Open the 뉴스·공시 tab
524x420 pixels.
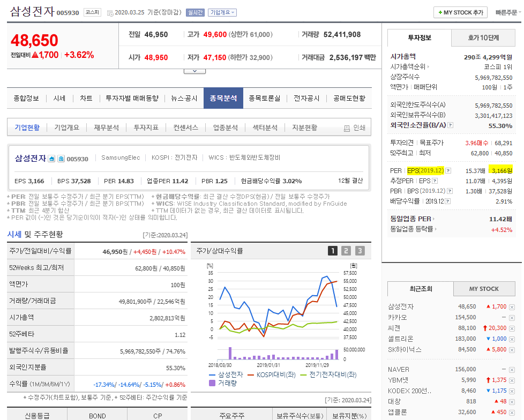coord(184,98)
